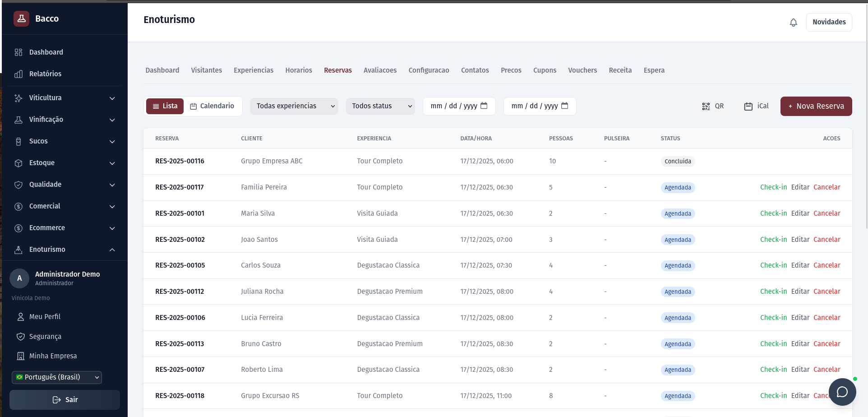Open the Todos status filter
Image resolution: width=868 pixels, height=417 pixels.
[380, 106]
